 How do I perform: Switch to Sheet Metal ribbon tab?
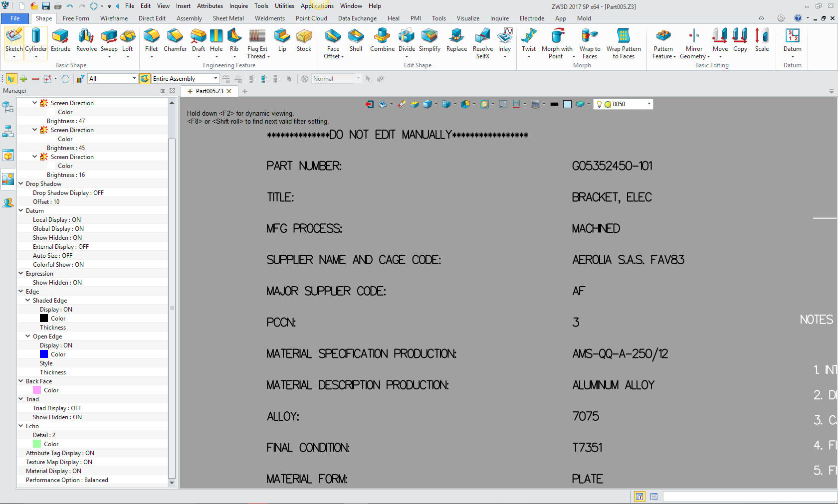[228, 18]
